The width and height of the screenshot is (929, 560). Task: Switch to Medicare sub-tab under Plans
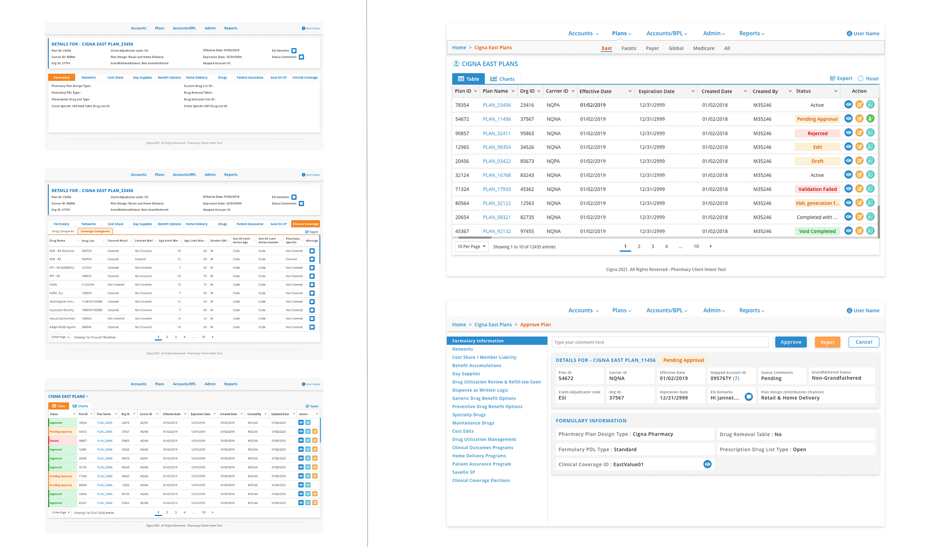click(x=704, y=48)
